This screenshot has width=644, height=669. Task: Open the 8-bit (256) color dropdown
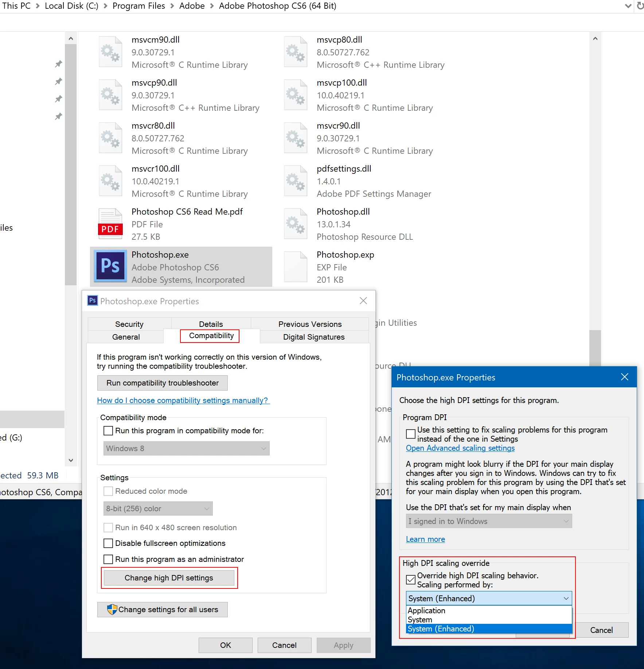(x=158, y=509)
